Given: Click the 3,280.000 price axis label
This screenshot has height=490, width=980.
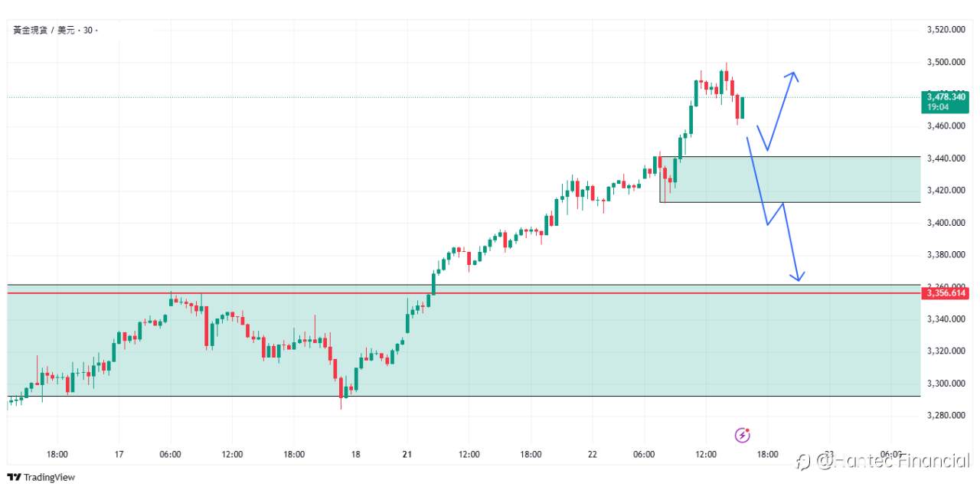Looking at the screenshot, I should click(944, 415).
